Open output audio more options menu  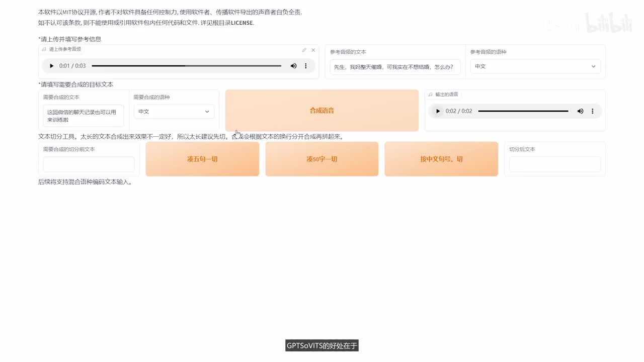click(x=592, y=111)
